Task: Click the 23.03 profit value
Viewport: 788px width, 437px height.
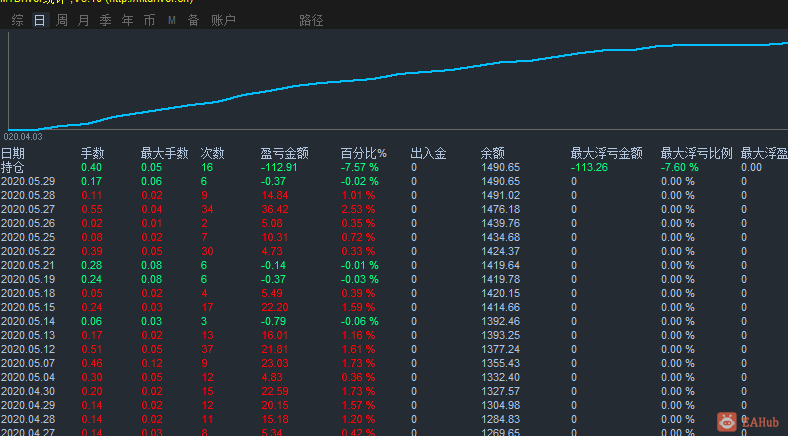Action: 275,363
